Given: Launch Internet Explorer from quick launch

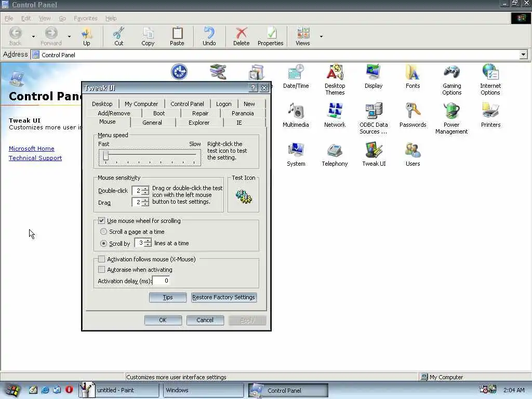Looking at the screenshot, I should [45, 390].
